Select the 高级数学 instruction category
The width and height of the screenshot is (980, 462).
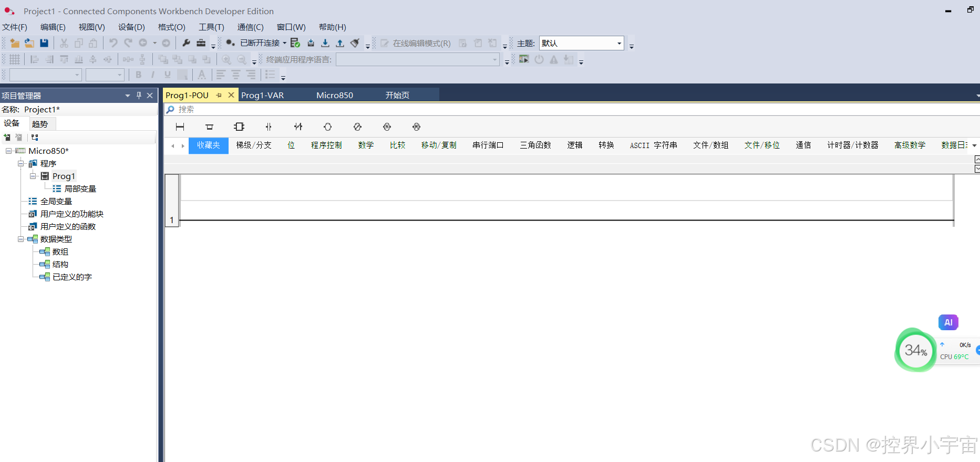[910, 145]
